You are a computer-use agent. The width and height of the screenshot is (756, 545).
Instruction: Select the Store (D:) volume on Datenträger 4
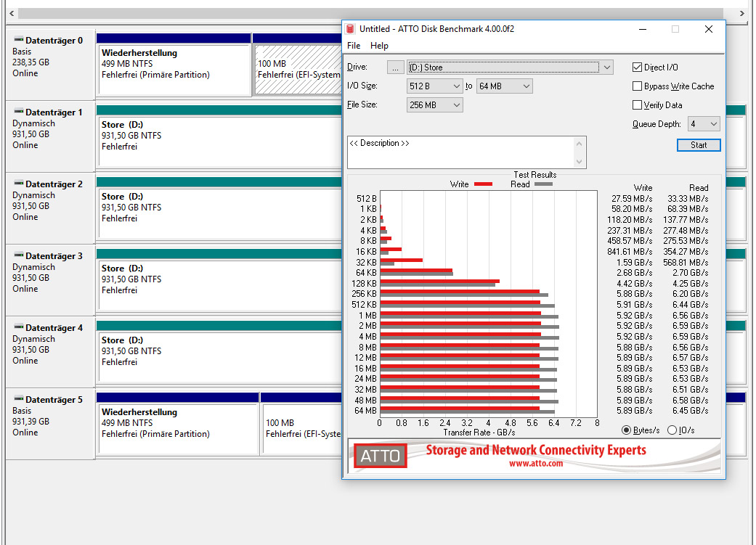click(220, 357)
